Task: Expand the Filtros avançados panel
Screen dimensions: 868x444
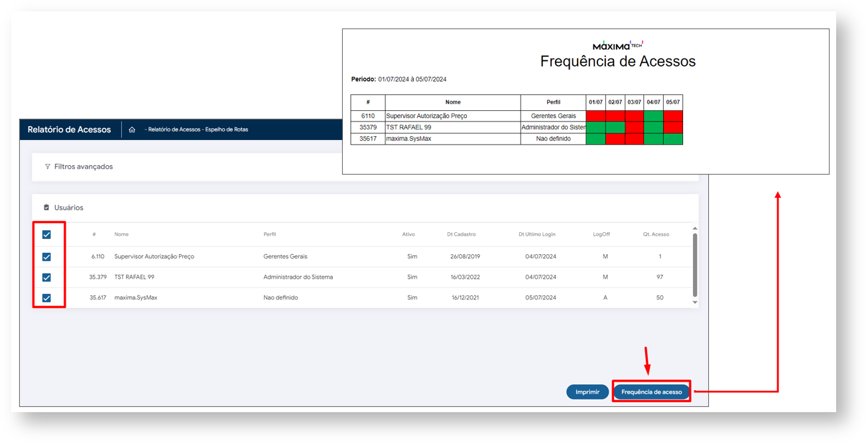Action: coord(83,167)
